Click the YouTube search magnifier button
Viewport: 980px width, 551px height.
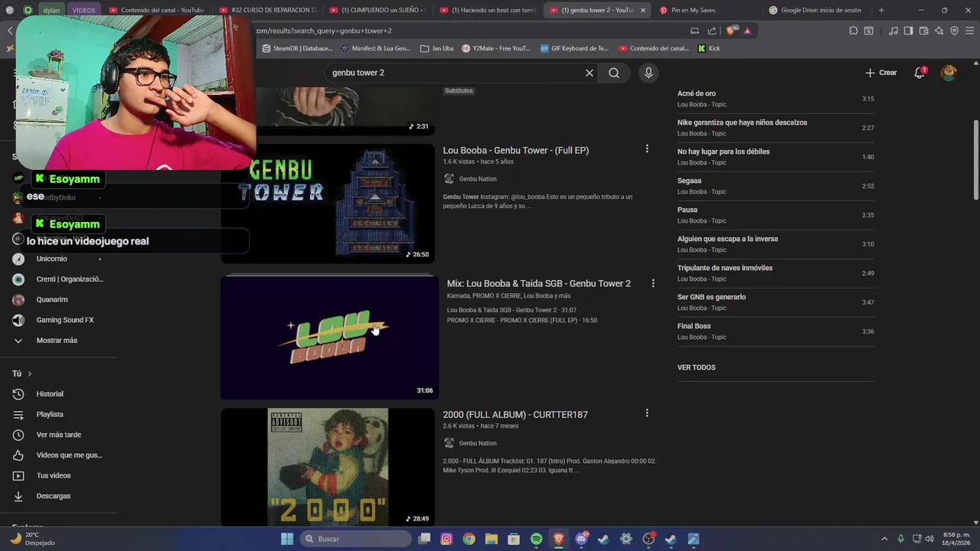tap(614, 73)
